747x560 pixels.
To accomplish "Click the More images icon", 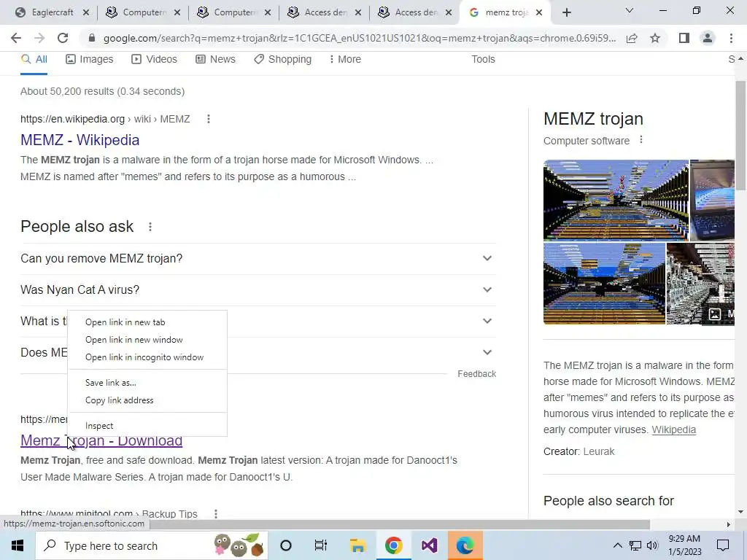I will point(715,314).
